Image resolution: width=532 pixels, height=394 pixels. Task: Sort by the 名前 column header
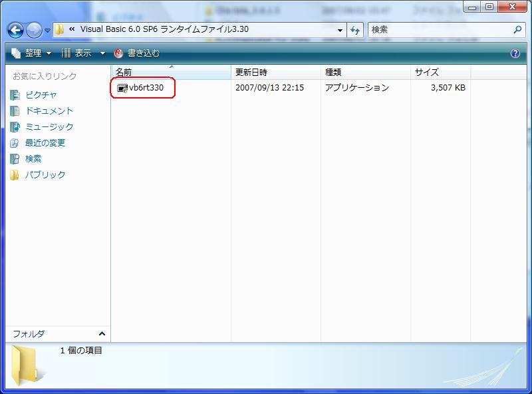coord(171,72)
